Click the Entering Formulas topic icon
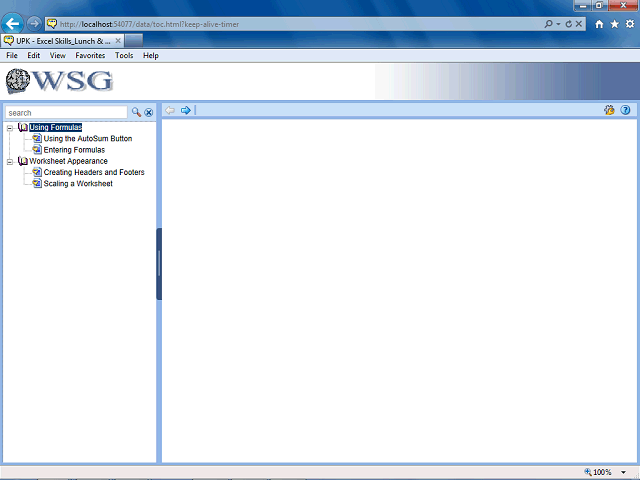The image size is (640, 480). pyautogui.click(x=37, y=149)
